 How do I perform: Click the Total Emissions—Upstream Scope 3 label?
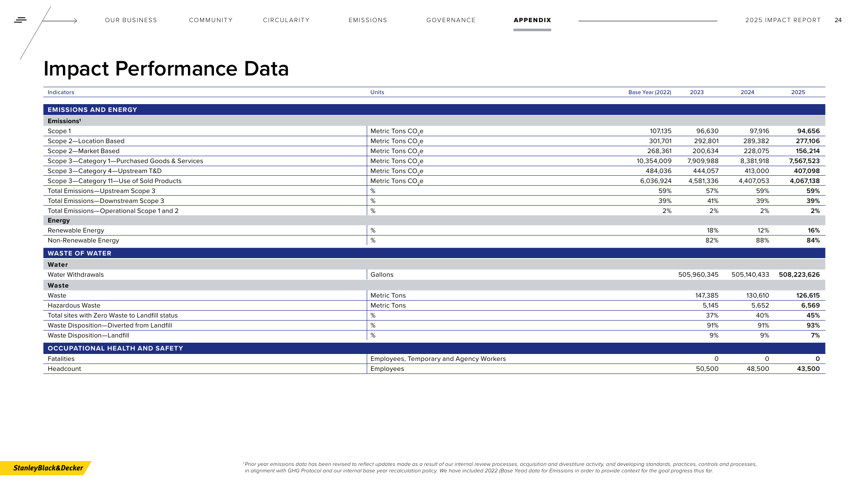pyautogui.click(x=102, y=191)
